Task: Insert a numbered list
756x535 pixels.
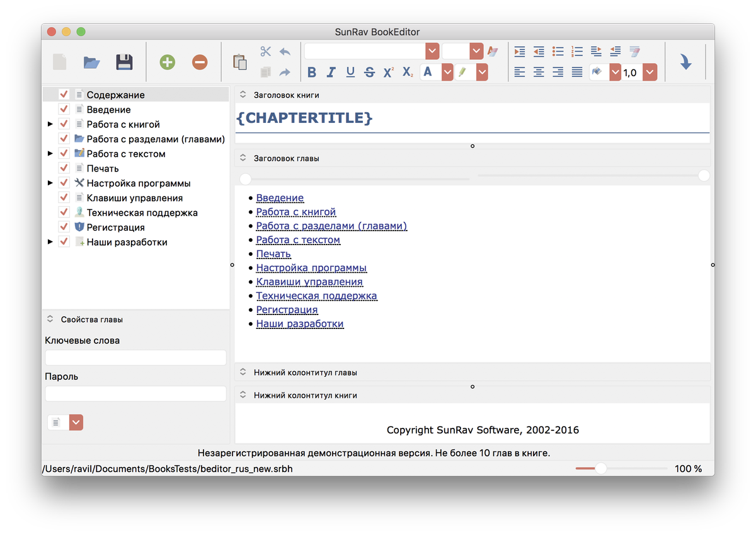Action: [x=576, y=51]
